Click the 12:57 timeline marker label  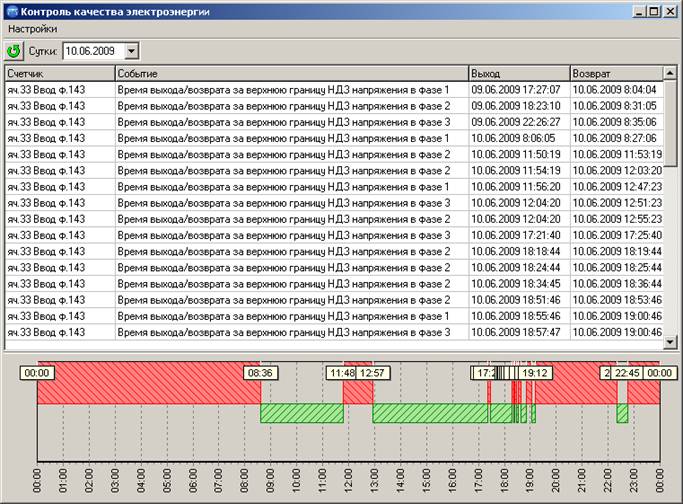pos(373,373)
